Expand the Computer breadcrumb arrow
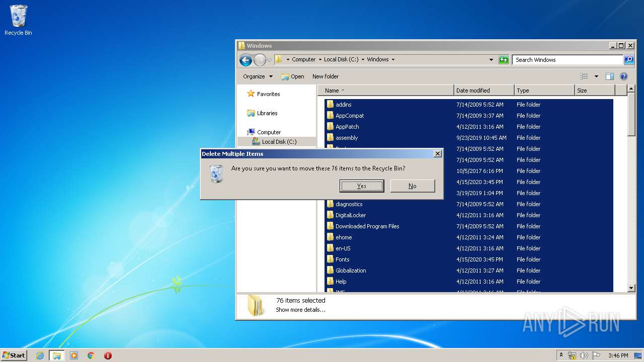 319,59
